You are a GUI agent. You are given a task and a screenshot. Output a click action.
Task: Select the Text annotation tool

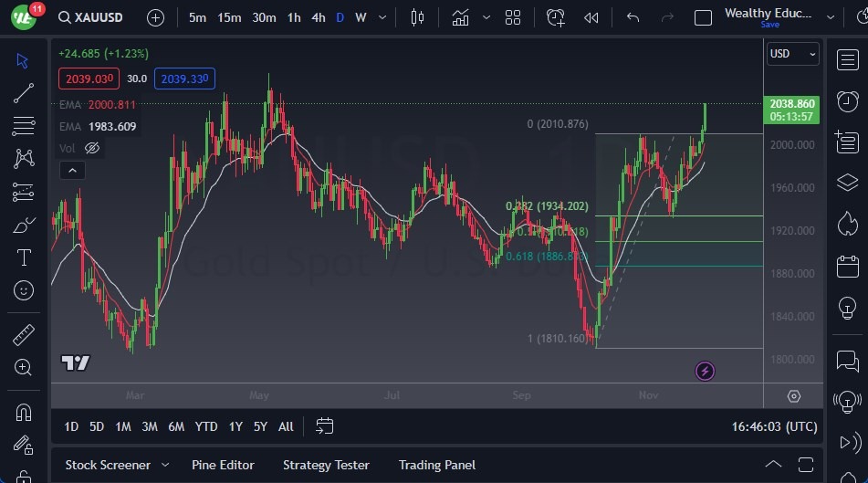point(23,257)
